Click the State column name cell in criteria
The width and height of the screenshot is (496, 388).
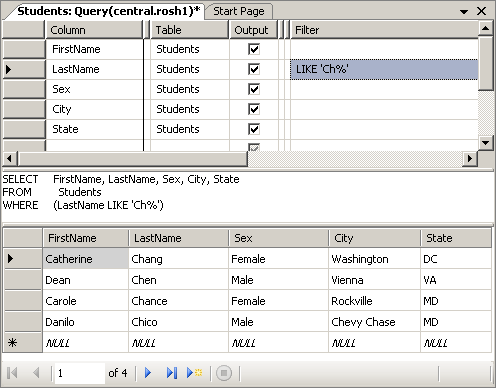pos(94,129)
